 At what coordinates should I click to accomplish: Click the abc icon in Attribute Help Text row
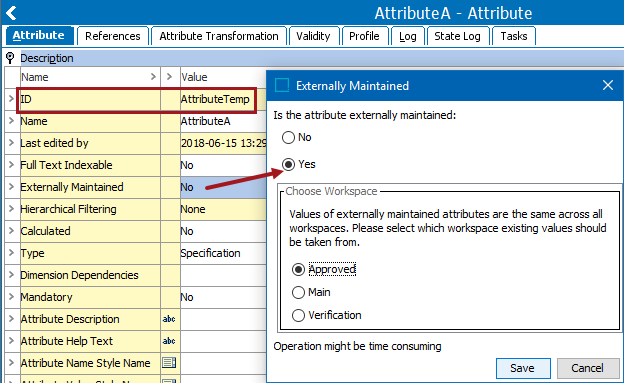(169, 341)
